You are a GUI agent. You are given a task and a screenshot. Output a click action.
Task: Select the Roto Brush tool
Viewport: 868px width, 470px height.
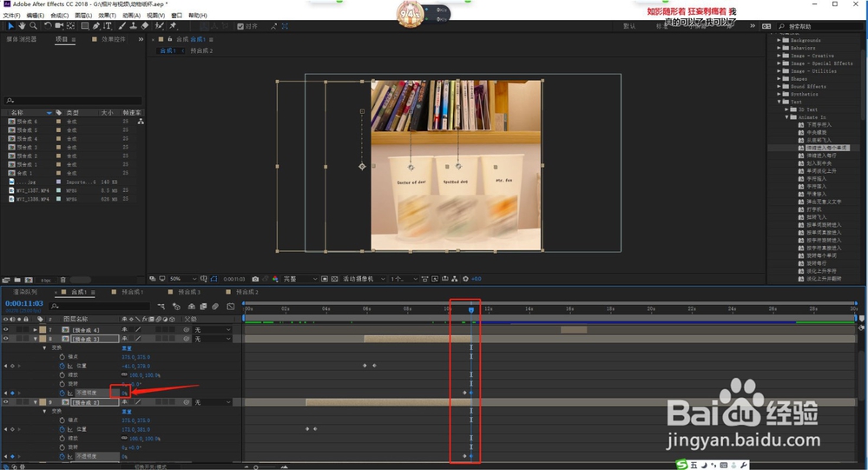click(x=160, y=26)
